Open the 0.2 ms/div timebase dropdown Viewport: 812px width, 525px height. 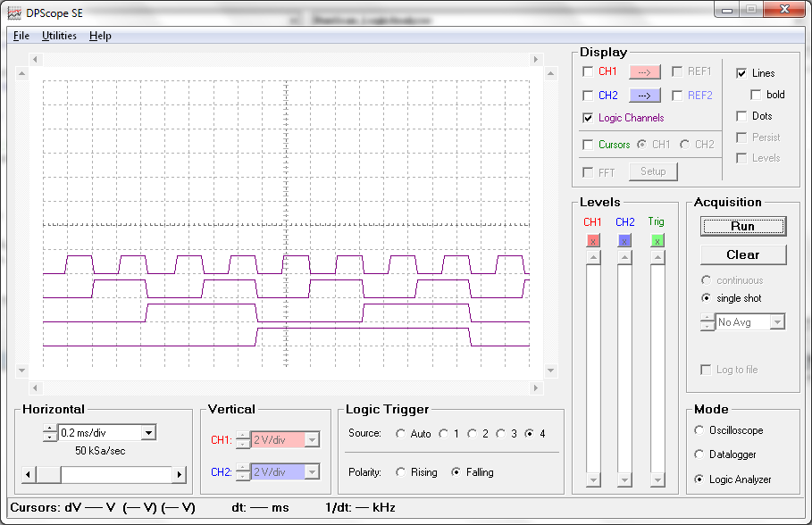tap(147, 433)
